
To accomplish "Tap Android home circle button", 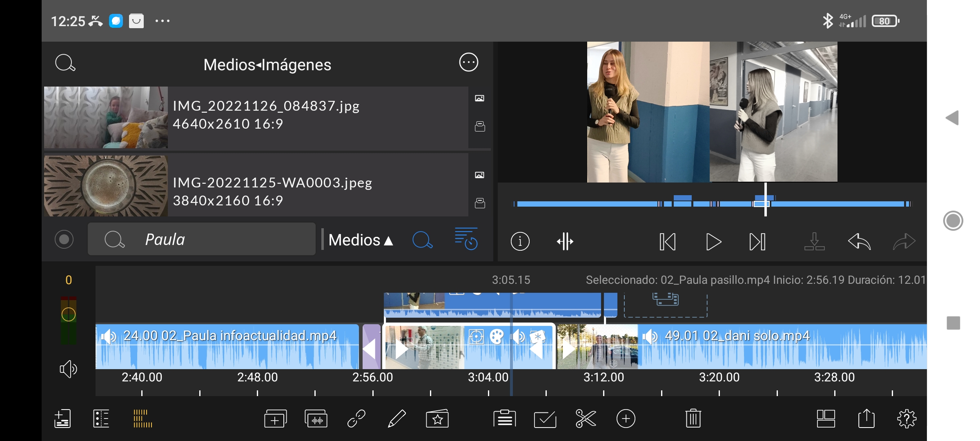I will (x=953, y=221).
